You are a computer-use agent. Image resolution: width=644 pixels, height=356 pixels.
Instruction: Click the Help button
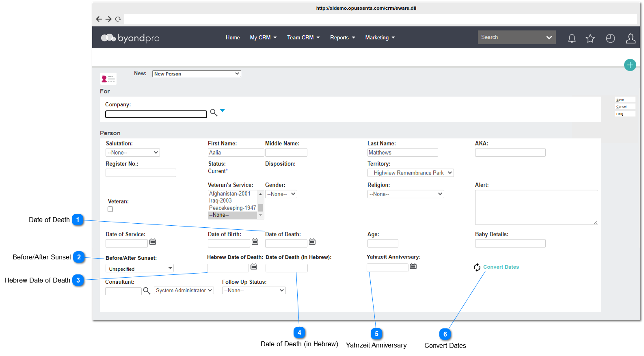[625, 114]
